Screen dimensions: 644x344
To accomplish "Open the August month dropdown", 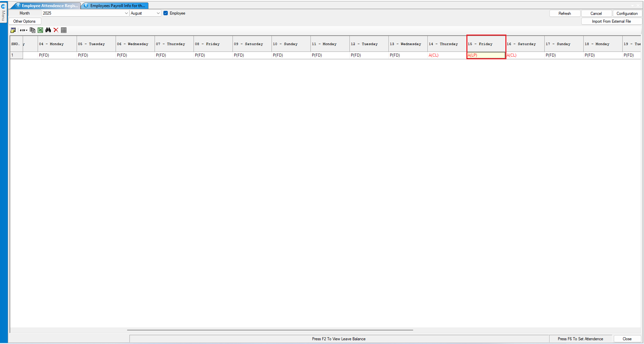I will tap(158, 13).
